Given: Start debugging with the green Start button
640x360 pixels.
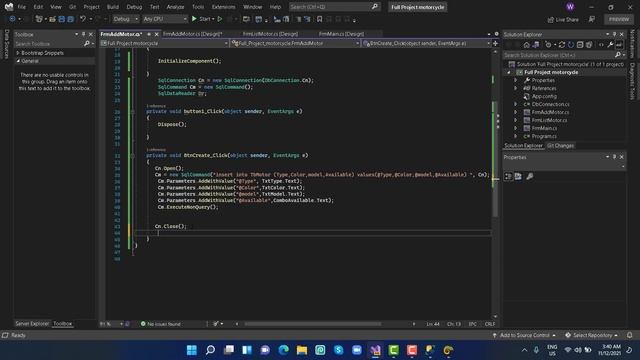Looking at the screenshot, I should (203, 19).
